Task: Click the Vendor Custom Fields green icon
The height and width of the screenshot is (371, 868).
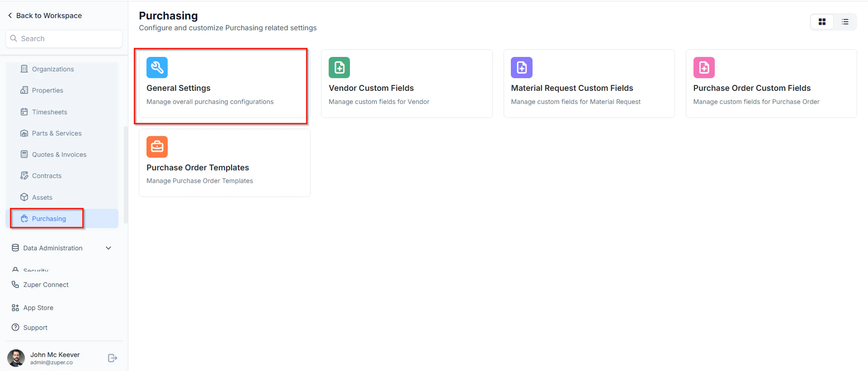Action: 339,68
